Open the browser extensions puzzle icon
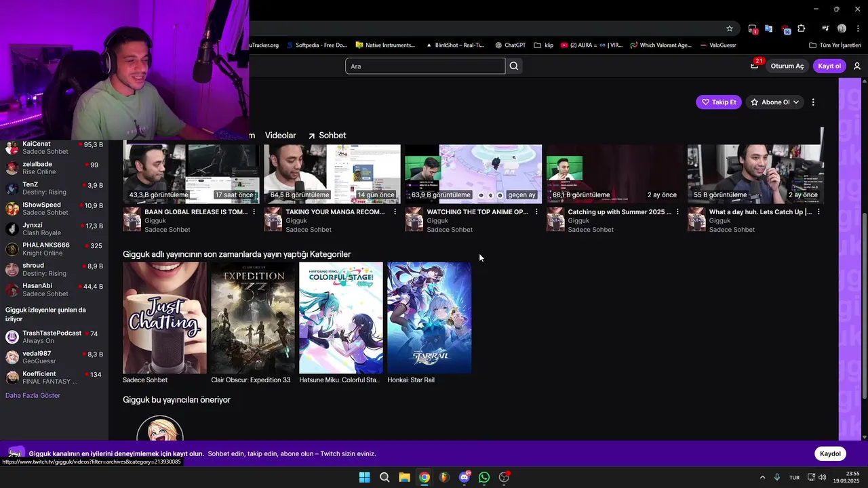This screenshot has width=868, height=488. [802, 28]
